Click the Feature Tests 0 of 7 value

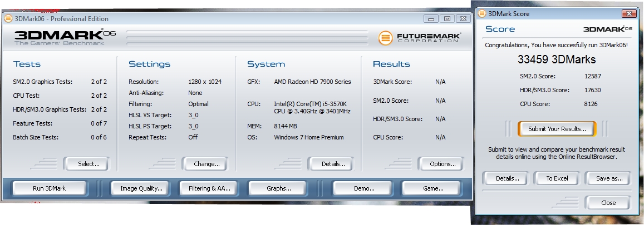(x=99, y=123)
